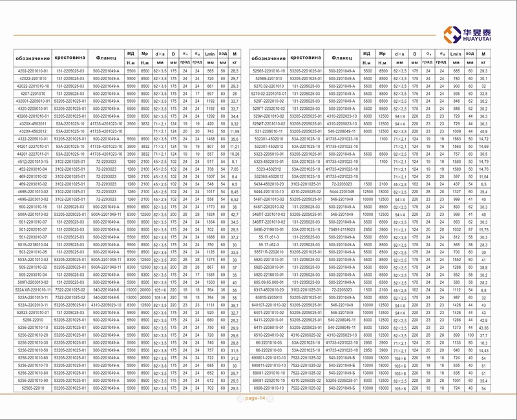This screenshot has width=517, height=420.
Task: Click the 500-2201010-15 designation cell
Action: tap(33, 207)
